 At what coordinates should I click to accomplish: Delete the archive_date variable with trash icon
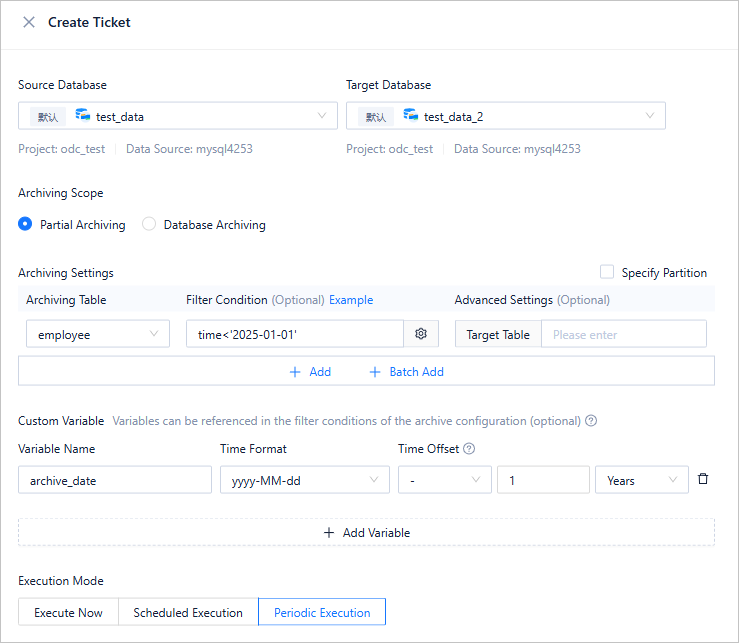coord(703,480)
